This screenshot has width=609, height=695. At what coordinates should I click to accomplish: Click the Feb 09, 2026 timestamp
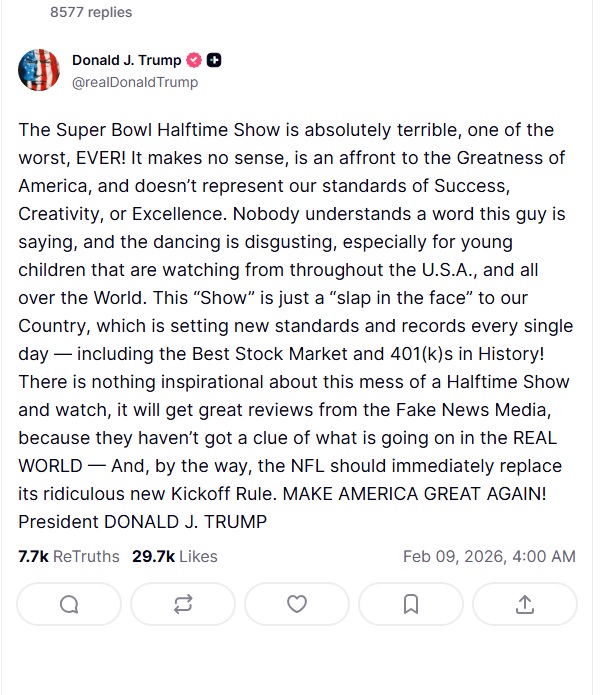point(489,556)
